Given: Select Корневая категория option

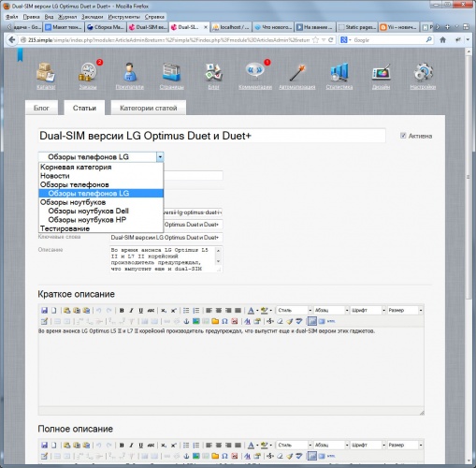Looking at the screenshot, I should pos(101,167).
